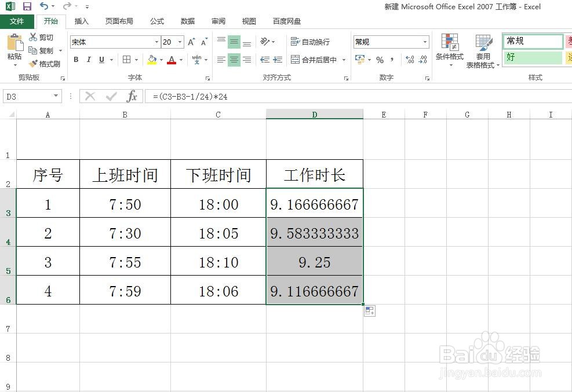Screen dimensions: 572x392
Task: Open the 文件 File menu
Action: pyautogui.click(x=17, y=21)
